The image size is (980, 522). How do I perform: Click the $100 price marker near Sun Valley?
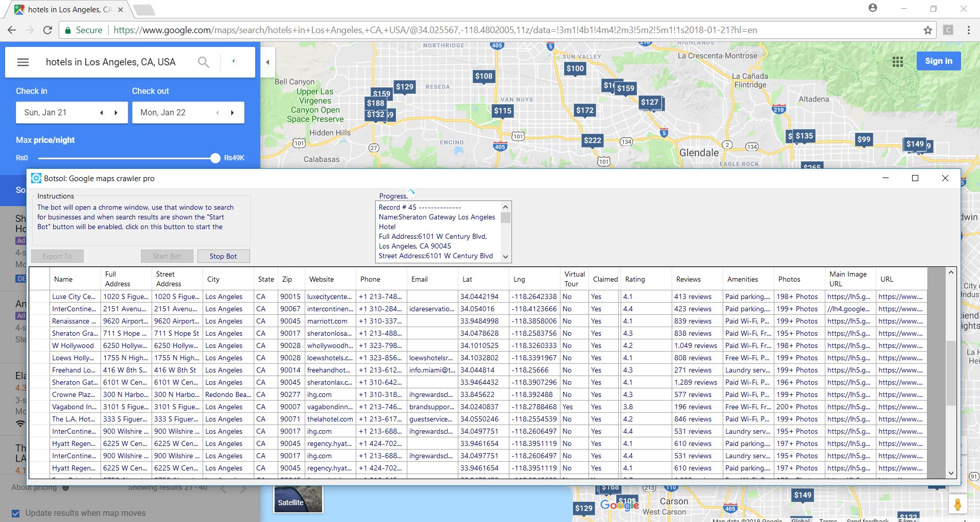pos(575,68)
